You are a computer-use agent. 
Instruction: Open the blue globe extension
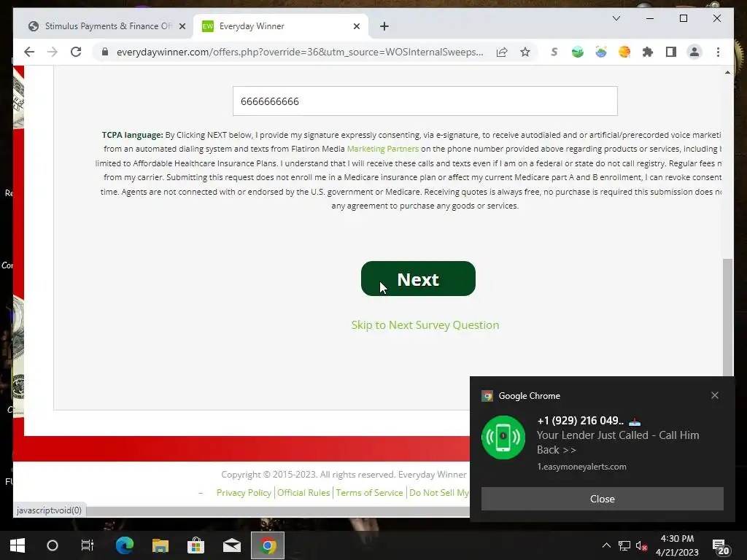click(601, 52)
